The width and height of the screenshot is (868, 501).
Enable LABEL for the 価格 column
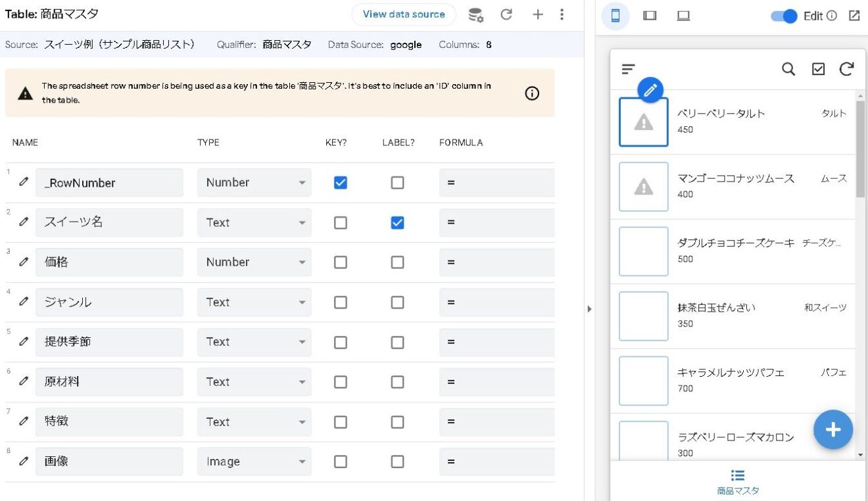click(x=397, y=262)
